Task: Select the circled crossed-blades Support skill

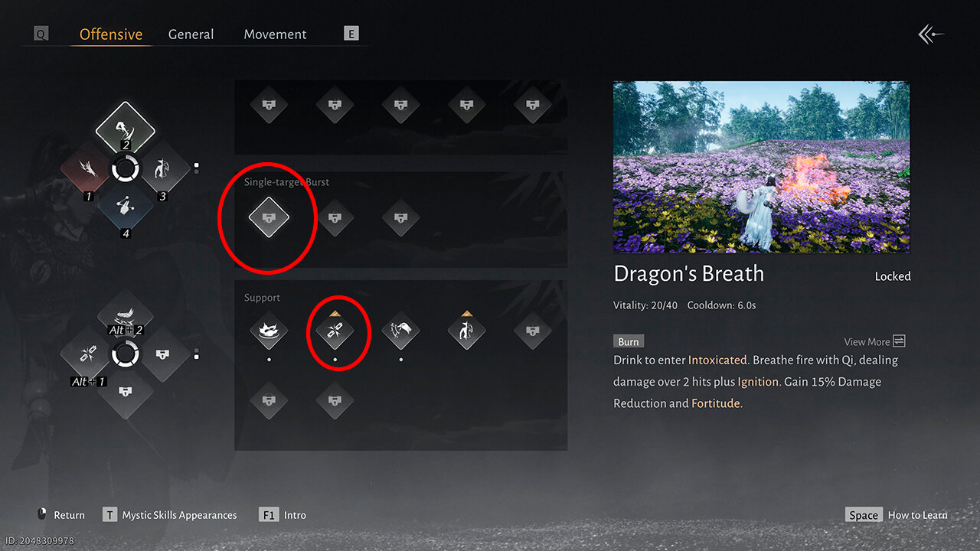Action: point(335,331)
